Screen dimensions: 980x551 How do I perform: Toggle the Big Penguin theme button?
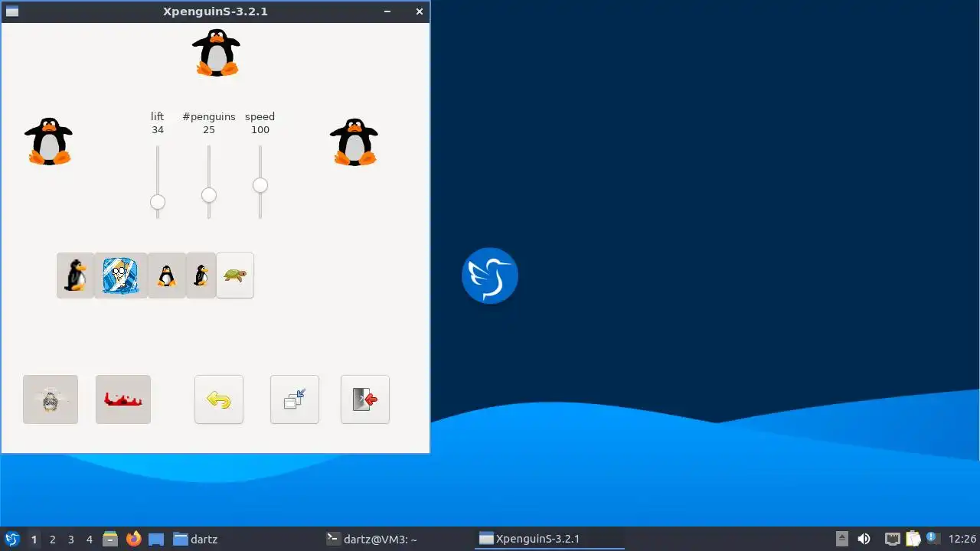pyautogui.click(x=75, y=275)
